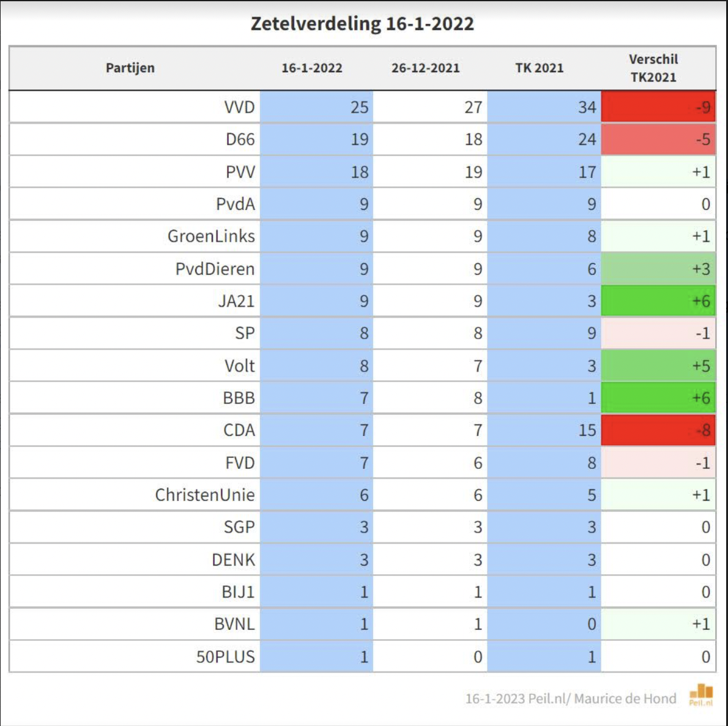Viewport: 728px width, 726px height.
Task: Select the VVD party name
Action: pyautogui.click(x=239, y=107)
